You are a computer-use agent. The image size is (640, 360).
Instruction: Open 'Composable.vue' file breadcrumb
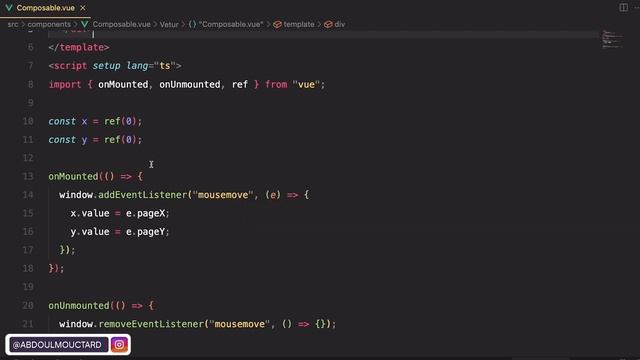(121, 24)
